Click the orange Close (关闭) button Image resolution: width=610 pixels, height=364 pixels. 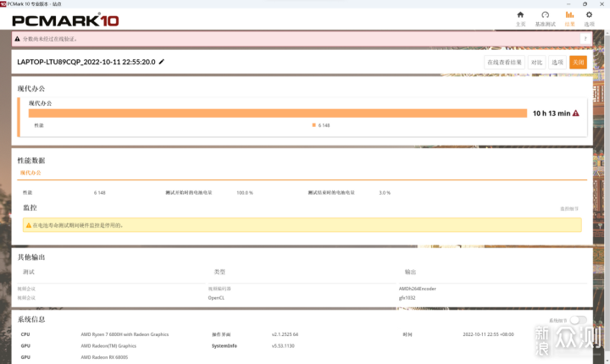coord(578,63)
